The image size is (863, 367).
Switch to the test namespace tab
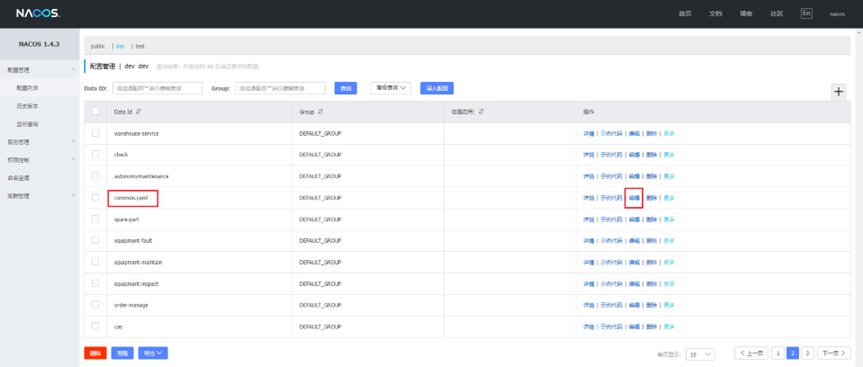coord(140,46)
